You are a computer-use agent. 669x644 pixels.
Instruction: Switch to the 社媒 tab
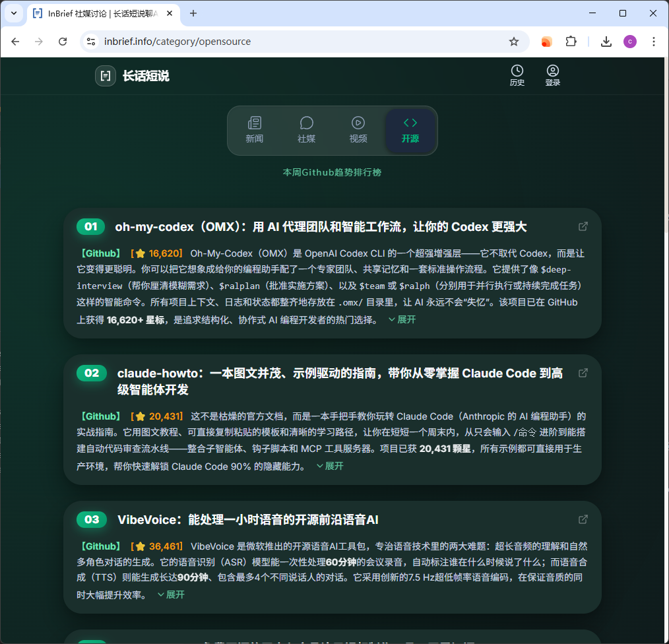coord(306,129)
